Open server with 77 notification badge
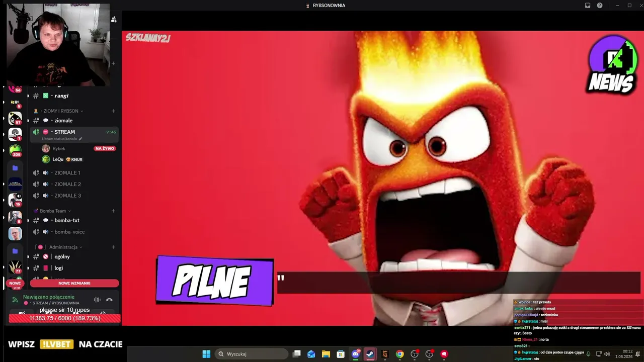Screen dimensions: 644x362 (x=15, y=267)
